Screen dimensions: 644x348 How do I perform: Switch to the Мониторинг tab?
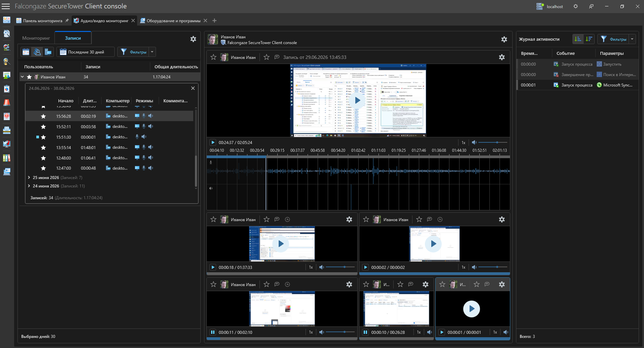click(36, 38)
